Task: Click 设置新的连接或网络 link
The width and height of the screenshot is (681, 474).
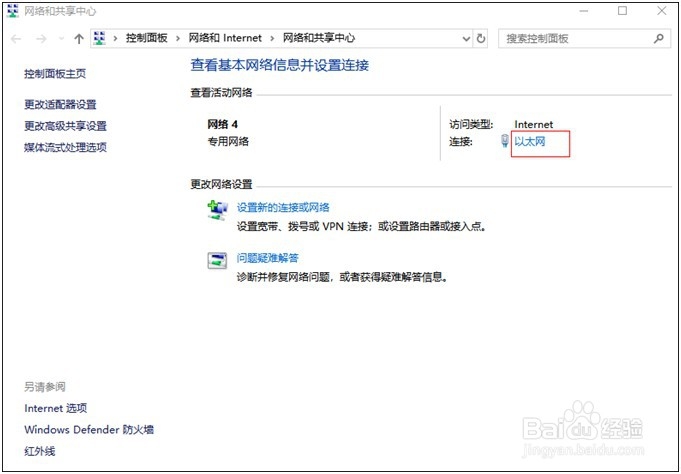Action: pos(283,207)
